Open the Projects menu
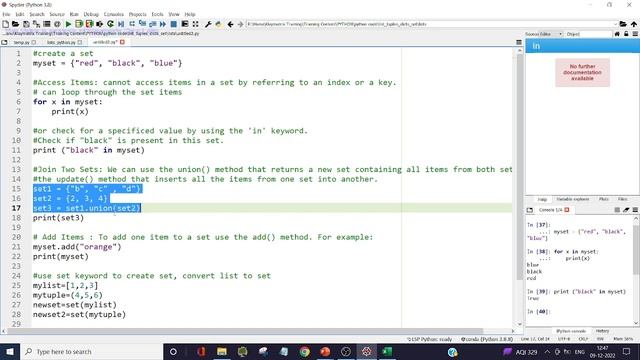The height and width of the screenshot is (360, 640). coord(138,14)
